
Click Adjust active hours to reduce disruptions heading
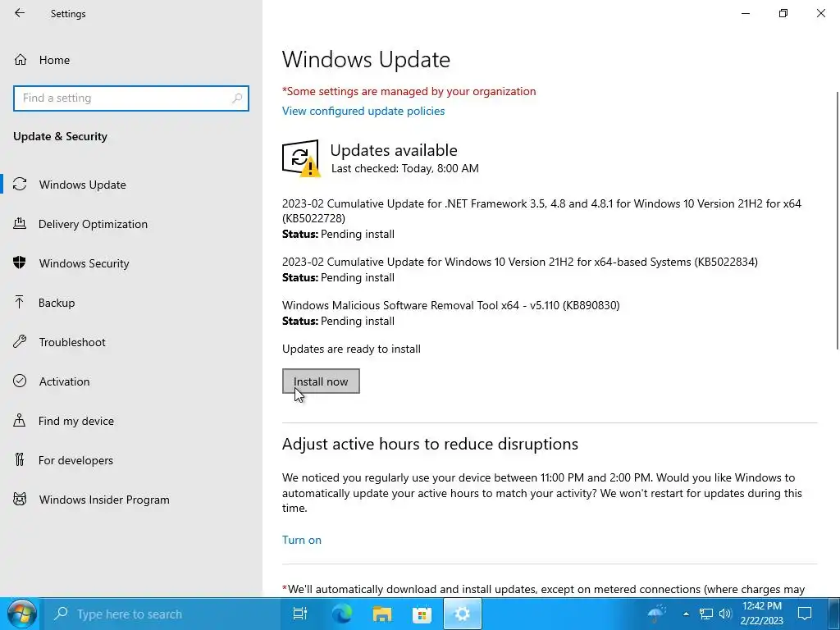click(430, 444)
